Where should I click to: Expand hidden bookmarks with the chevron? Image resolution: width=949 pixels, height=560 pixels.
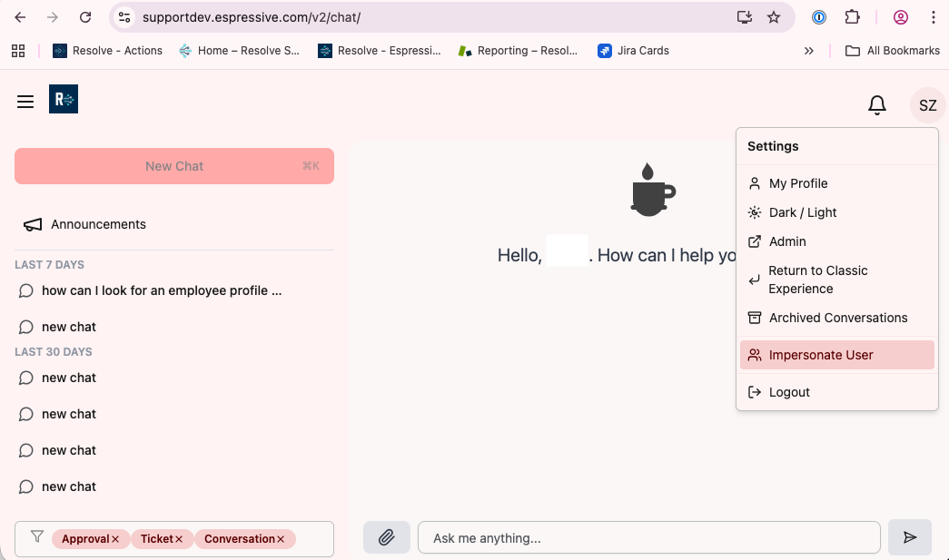[809, 51]
